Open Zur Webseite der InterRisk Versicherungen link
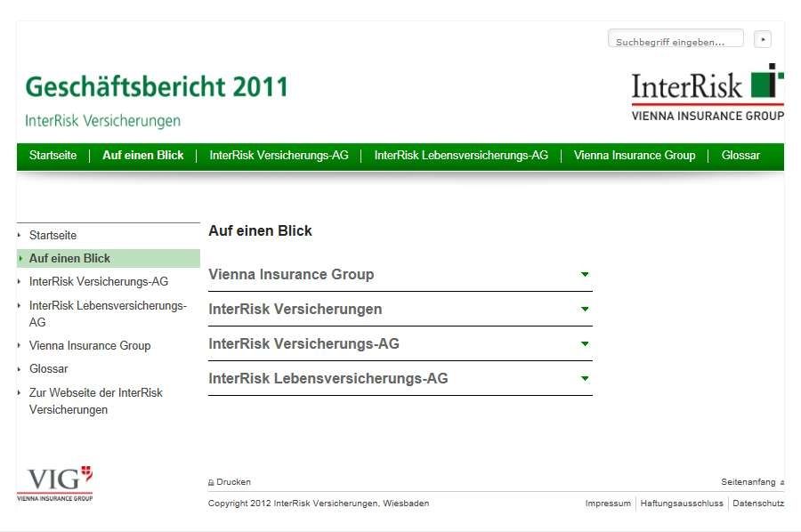The height and width of the screenshot is (532, 801). [95, 401]
